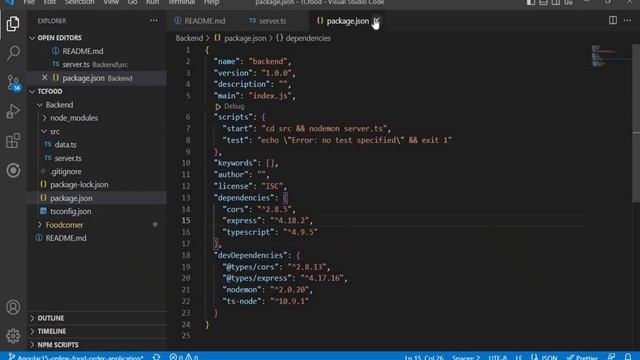The width and height of the screenshot is (640, 360).
Task: Open .gitignore in the file tree
Action: (65, 171)
